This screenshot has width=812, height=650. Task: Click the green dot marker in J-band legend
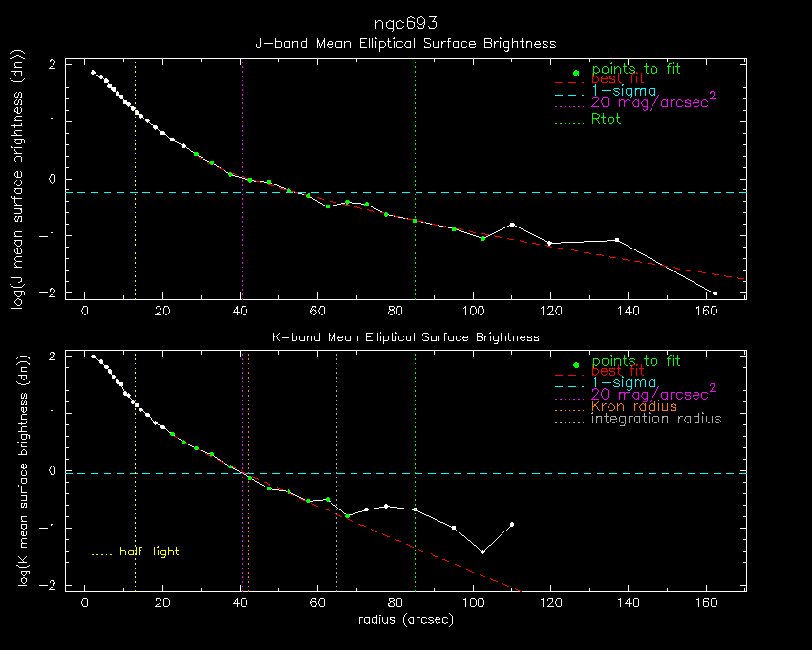pyautogui.click(x=576, y=74)
